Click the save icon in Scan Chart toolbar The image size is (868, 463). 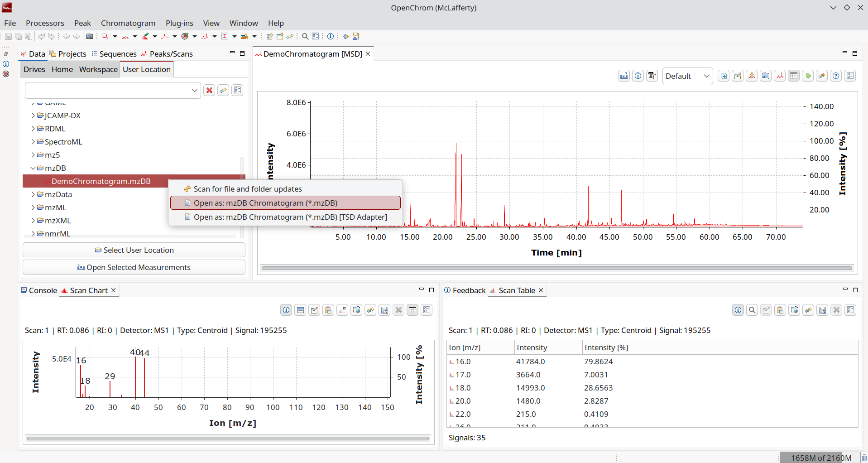pyautogui.click(x=384, y=310)
